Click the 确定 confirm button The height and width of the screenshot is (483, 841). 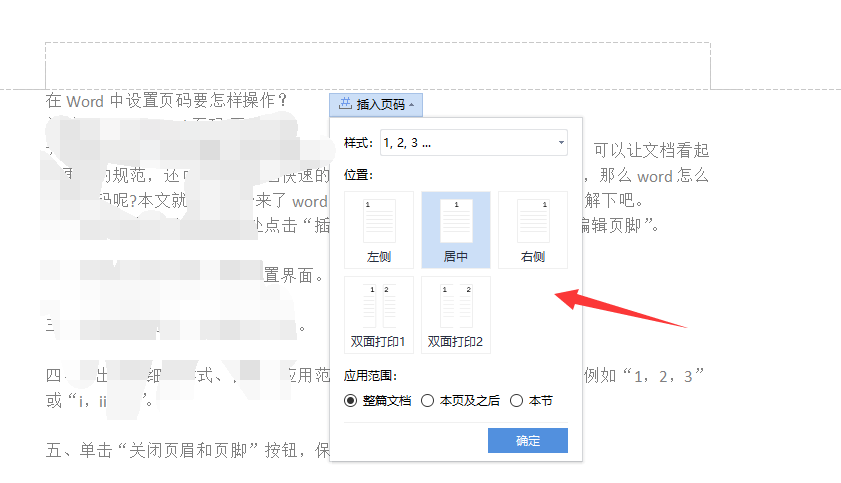pos(528,440)
